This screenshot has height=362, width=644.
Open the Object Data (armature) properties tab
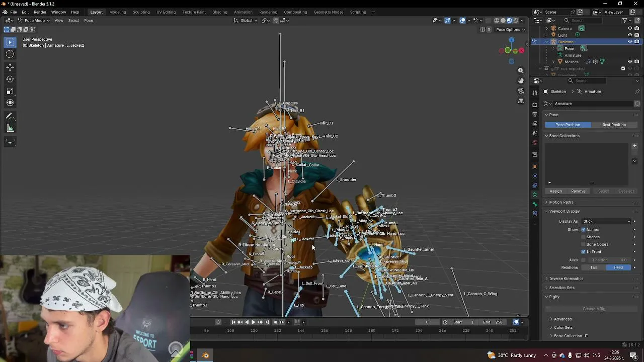[x=535, y=195]
